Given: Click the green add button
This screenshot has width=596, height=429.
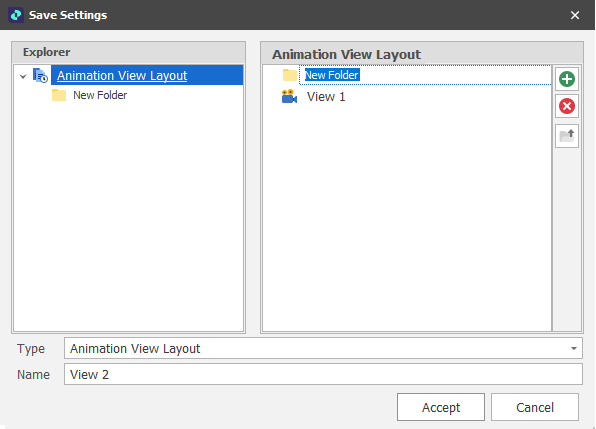Looking at the screenshot, I should 567,79.
